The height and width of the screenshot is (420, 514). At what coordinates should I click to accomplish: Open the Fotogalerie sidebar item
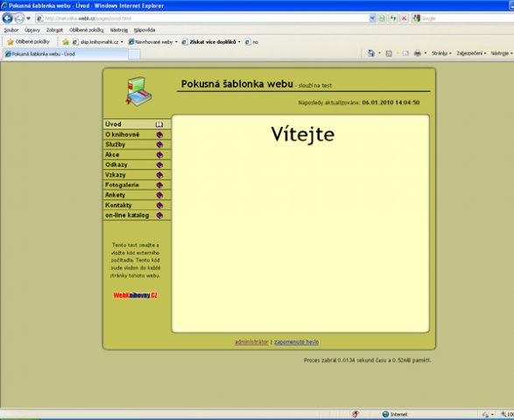coord(137,185)
